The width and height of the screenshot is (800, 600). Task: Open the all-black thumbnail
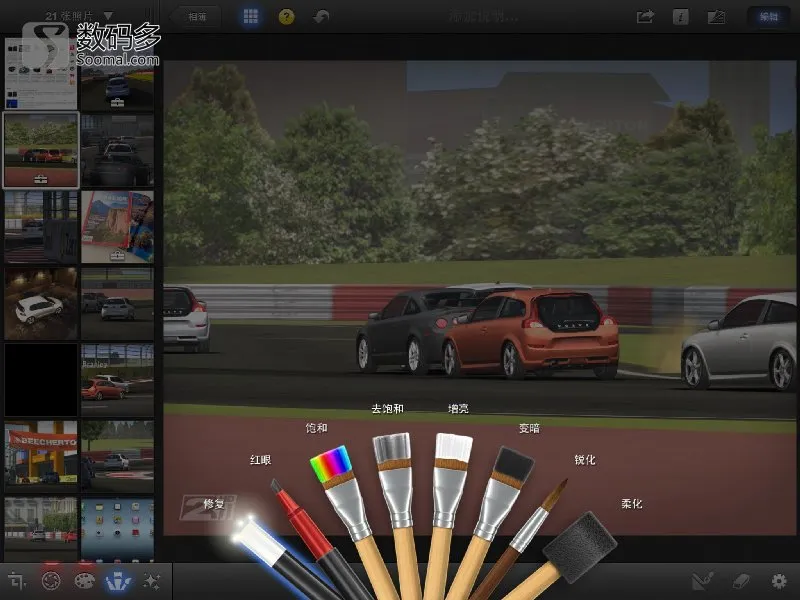click(41, 380)
